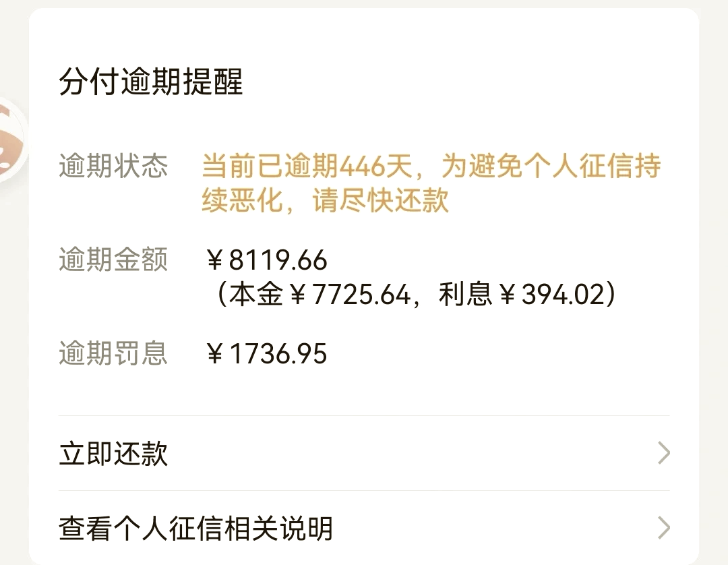Tap the yen symbol before 394.02
728x565 pixels.
click(x=508, y=295)
